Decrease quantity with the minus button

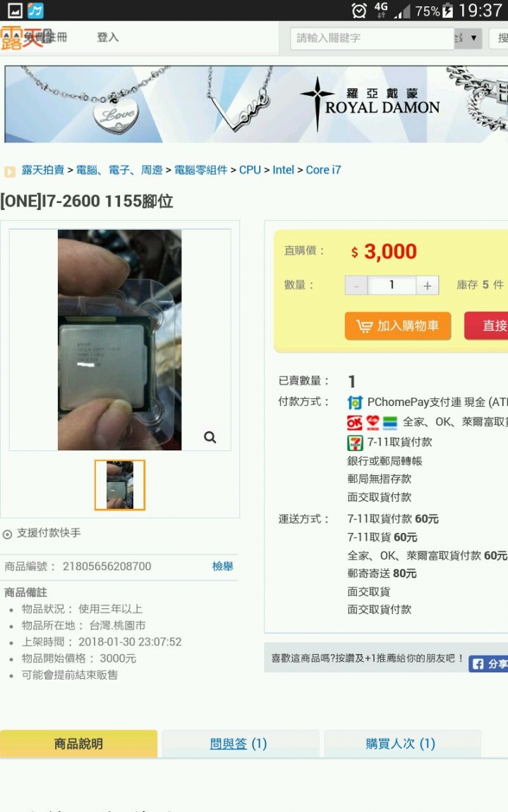pos(356,285)
